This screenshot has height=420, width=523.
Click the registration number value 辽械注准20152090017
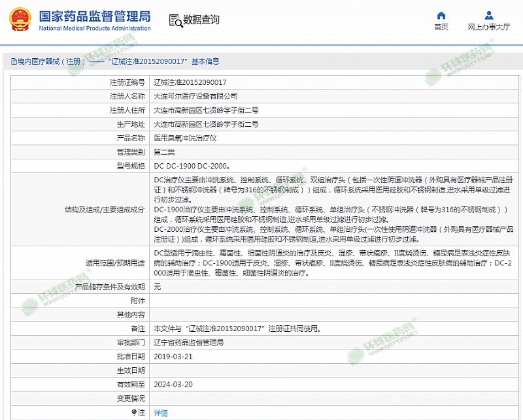click(190, 82)
